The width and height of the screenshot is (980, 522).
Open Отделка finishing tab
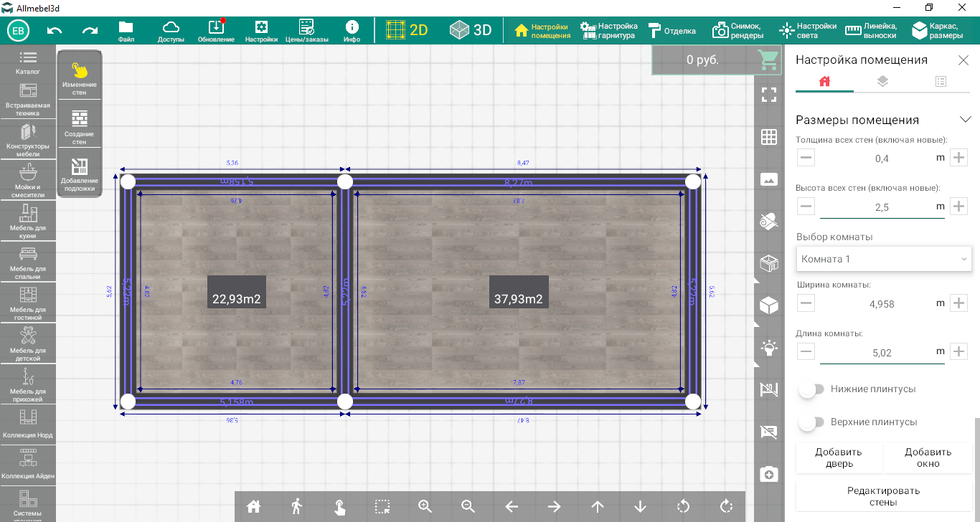point(672,31)
